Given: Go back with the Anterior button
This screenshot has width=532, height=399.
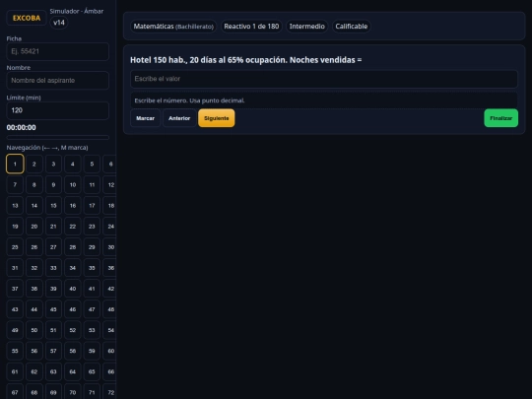Looking at the screenshot, I should [x=179, y=118].
